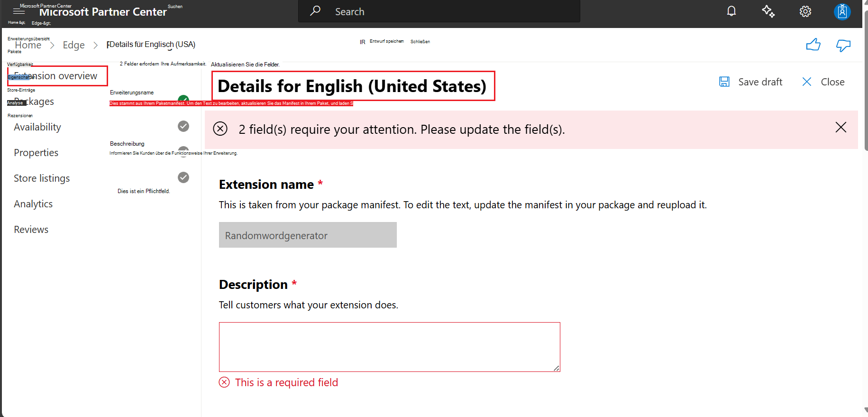Open the user account avatar
The height and width of the screenshot is (417, 868).
[x=842, y=11]
